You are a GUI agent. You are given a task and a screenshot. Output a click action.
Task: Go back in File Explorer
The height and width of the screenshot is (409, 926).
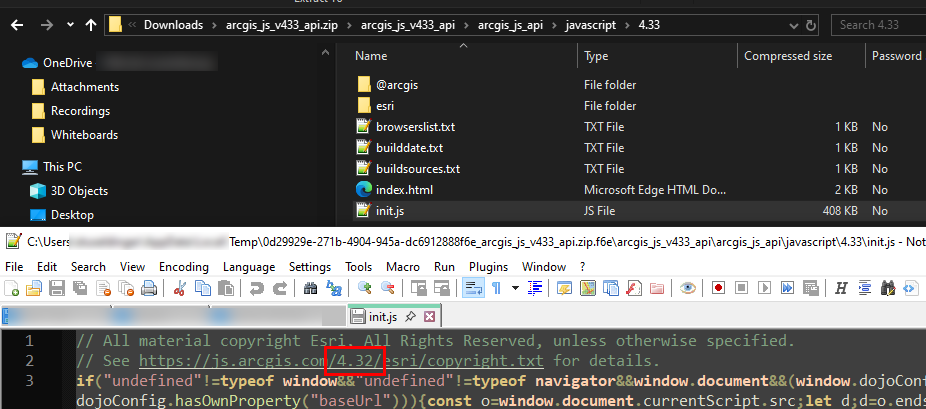pos(18,25)
